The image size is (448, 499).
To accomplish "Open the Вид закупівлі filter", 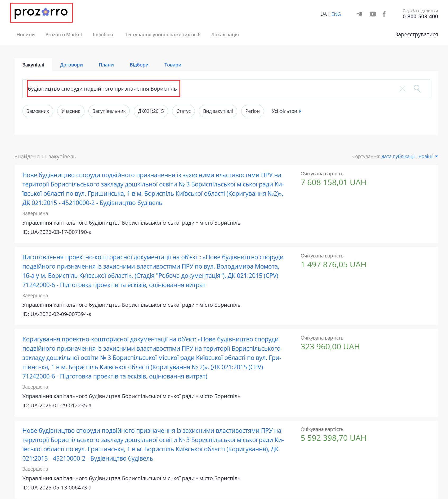I will 218,111.
